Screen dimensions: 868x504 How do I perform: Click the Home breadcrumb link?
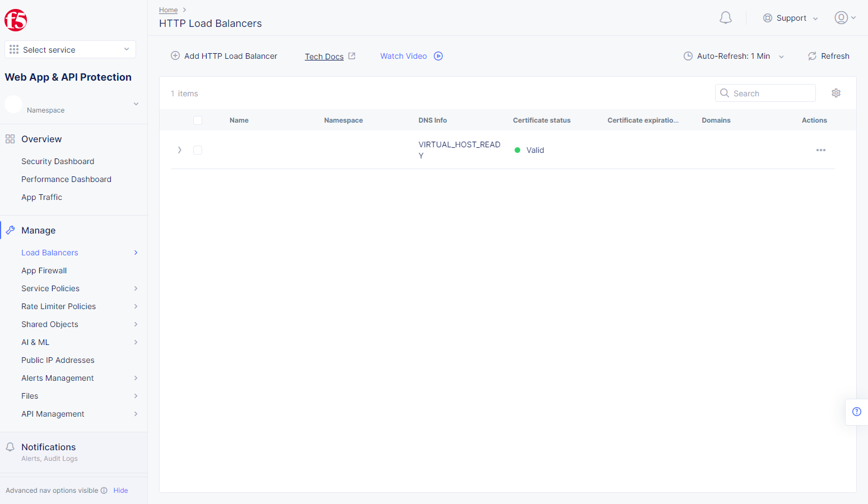click(x=168, y=10)
